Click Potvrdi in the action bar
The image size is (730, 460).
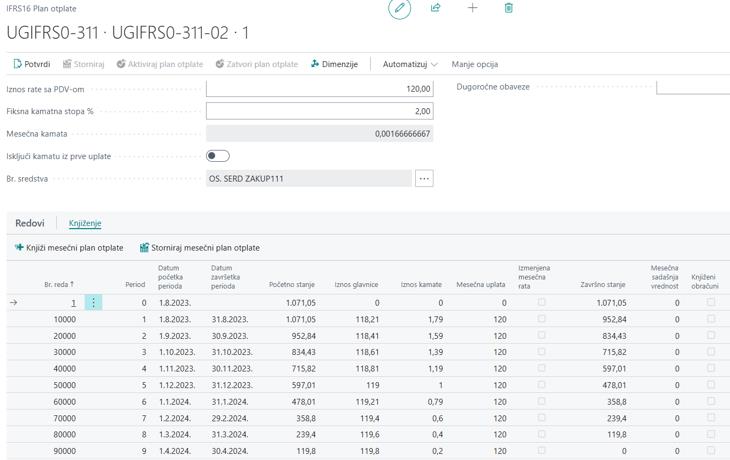32,64
